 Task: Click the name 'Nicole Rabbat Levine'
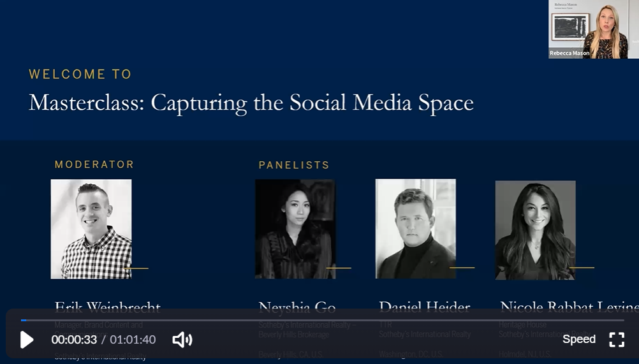(x=569, y=307)
